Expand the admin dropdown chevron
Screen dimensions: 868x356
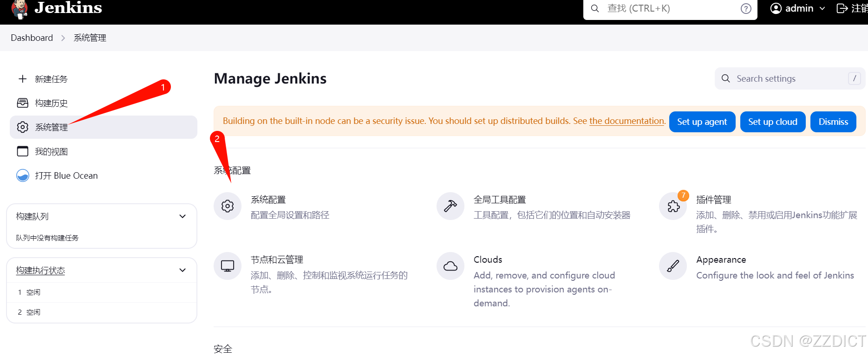tap(822, 8)
